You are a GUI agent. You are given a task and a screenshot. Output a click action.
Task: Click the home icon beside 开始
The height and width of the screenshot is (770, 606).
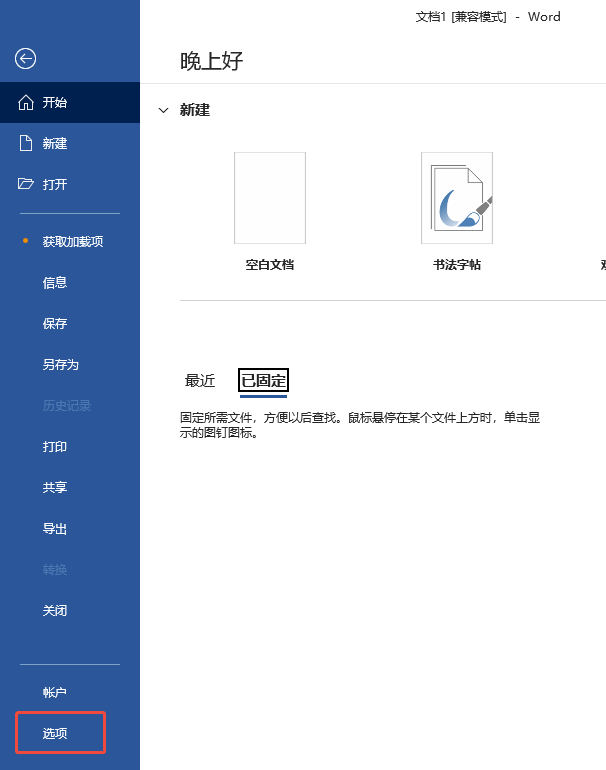coord(26,103)
